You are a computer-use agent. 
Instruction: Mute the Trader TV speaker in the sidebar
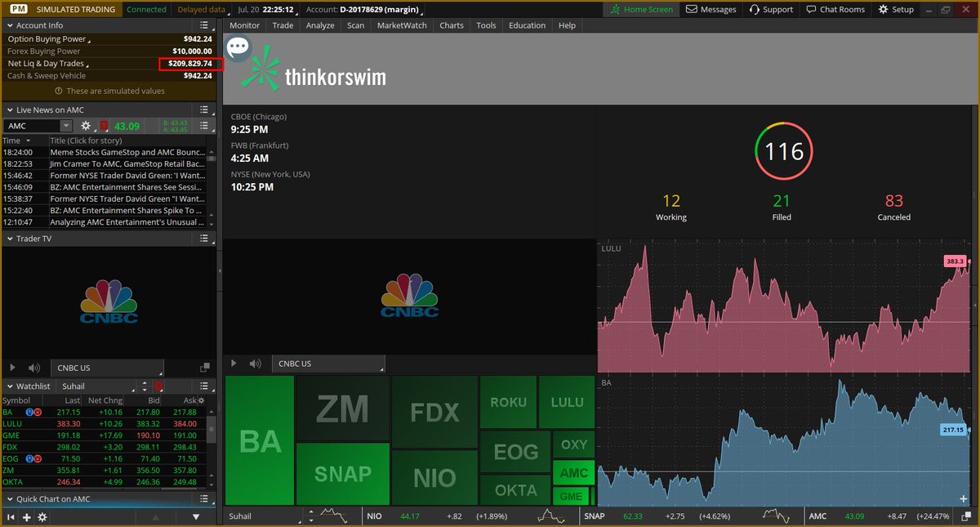click(x=34, y=368)
